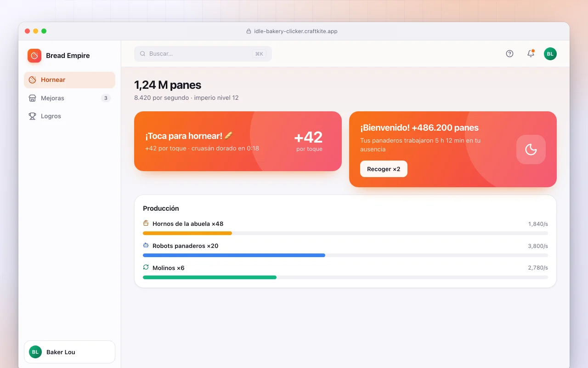
Task: Select the Hornear menu item
Action: tap(69, 80)
